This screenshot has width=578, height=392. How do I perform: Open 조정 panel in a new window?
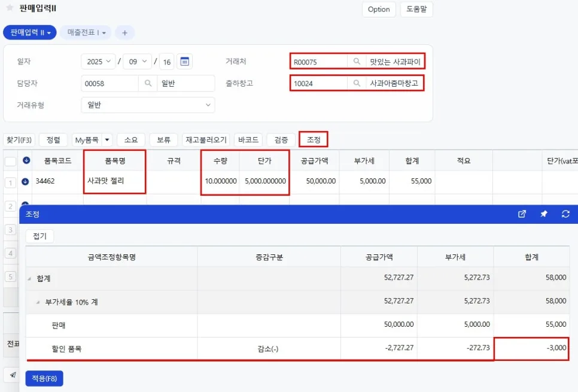tap(522, 214)
